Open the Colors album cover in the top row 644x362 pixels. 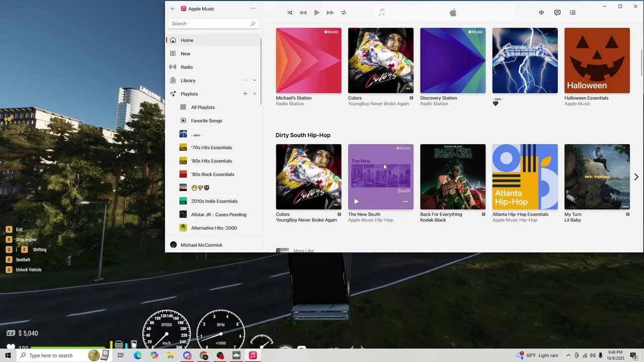pyautogui.click(x=381, y=60)
